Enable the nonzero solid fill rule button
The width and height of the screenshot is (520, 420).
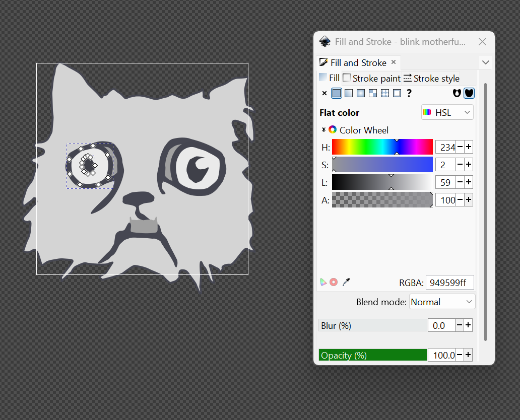click(469, 93)
